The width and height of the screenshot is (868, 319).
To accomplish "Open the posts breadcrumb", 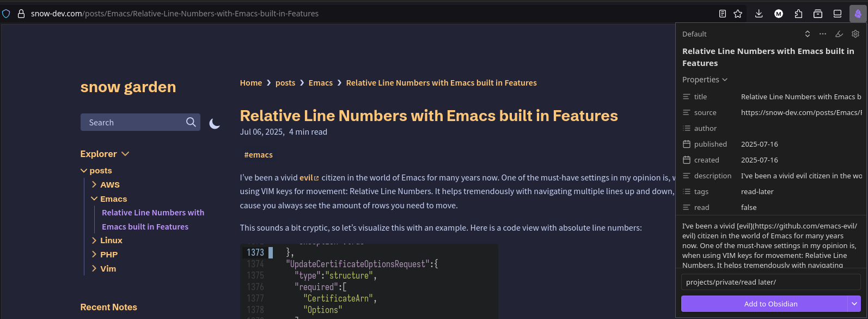I will (x=285, y=83).
